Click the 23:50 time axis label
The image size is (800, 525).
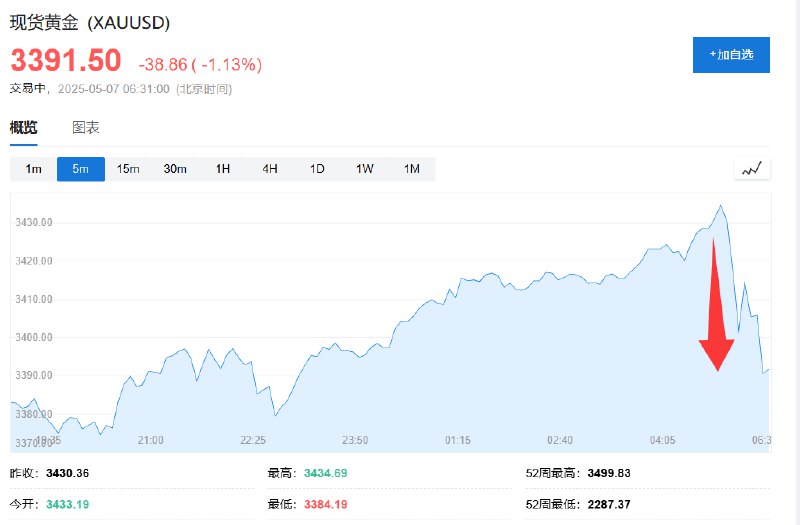point(355,440)
